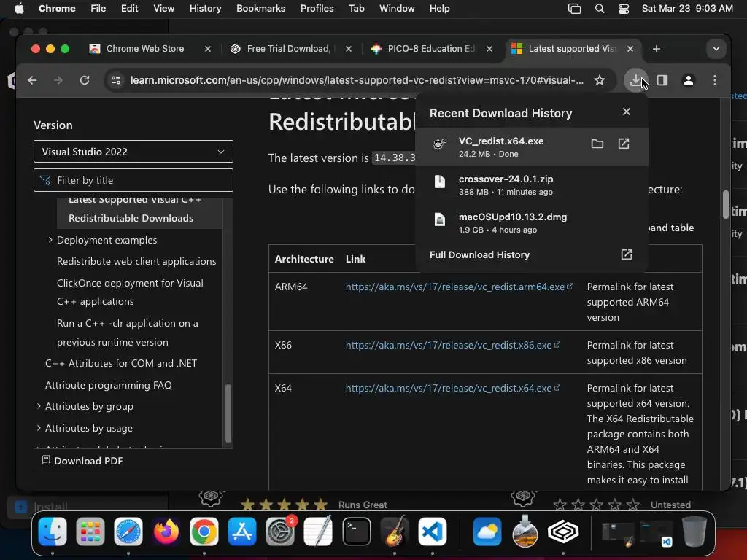
Task: Open the tab search dropdown arrow
Action: pyautogui.click(x=716, y=49)
